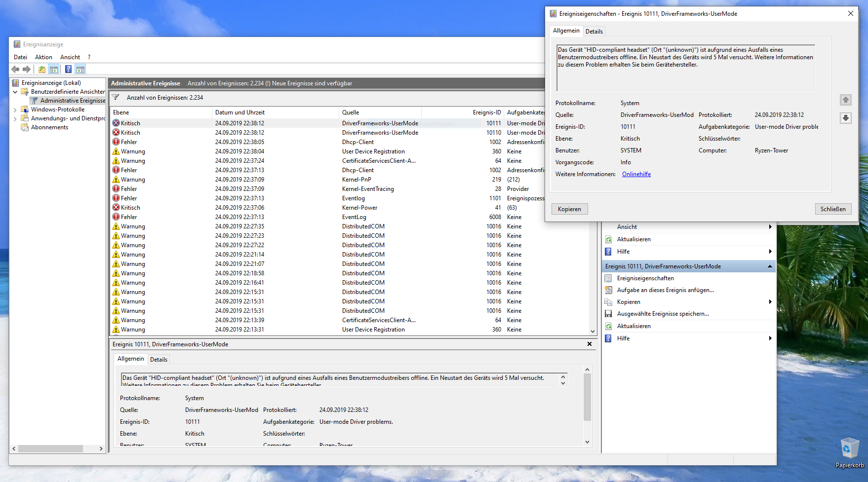This screenshot has height=482, width=868.
Task: Open the Onlinehilfe link
Action: click(636, 174)
